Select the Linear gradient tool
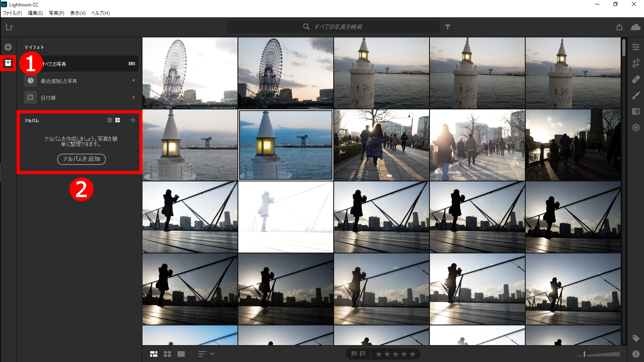Screen dimensions: 644x362 tap(636, 111)
